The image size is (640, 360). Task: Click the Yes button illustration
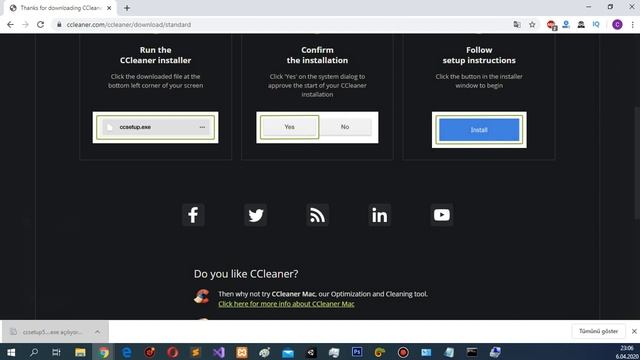point(289,127)
